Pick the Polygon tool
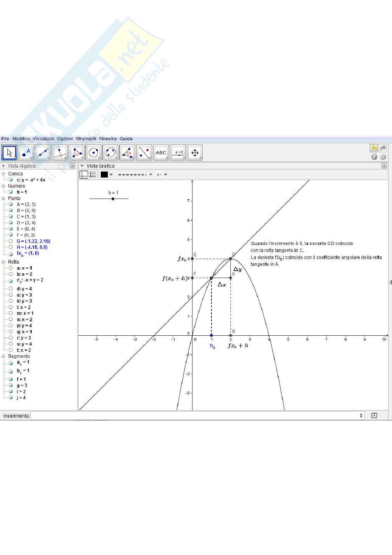The height and width of the screenshot is (555, 392). click(x=77, y=153)
